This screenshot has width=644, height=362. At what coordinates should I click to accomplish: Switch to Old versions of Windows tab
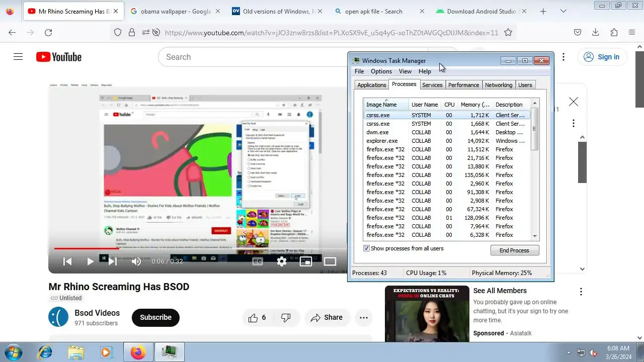pyautogui.click(x=277, y=11)
